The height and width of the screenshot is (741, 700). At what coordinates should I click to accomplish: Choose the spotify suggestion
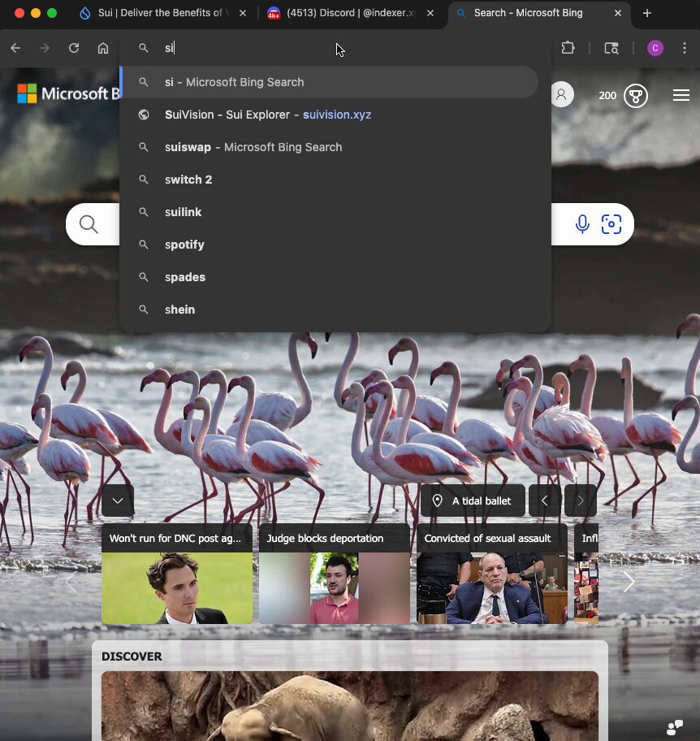coord(330,245)
